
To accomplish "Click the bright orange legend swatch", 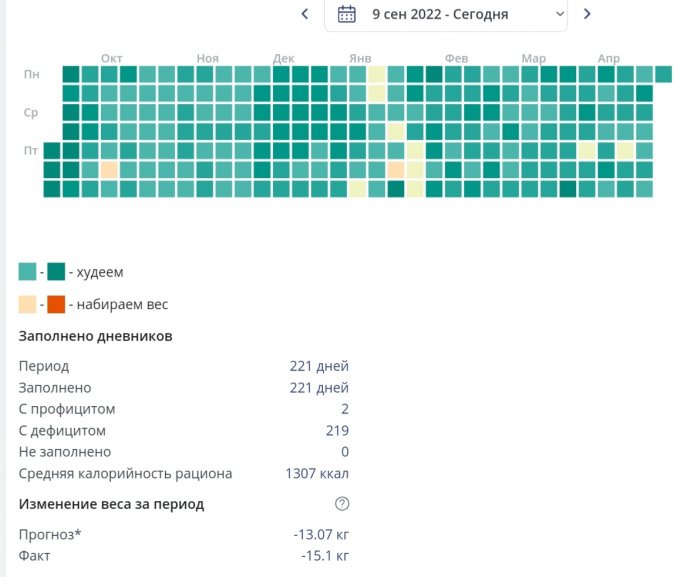I will tap(56, 304).
